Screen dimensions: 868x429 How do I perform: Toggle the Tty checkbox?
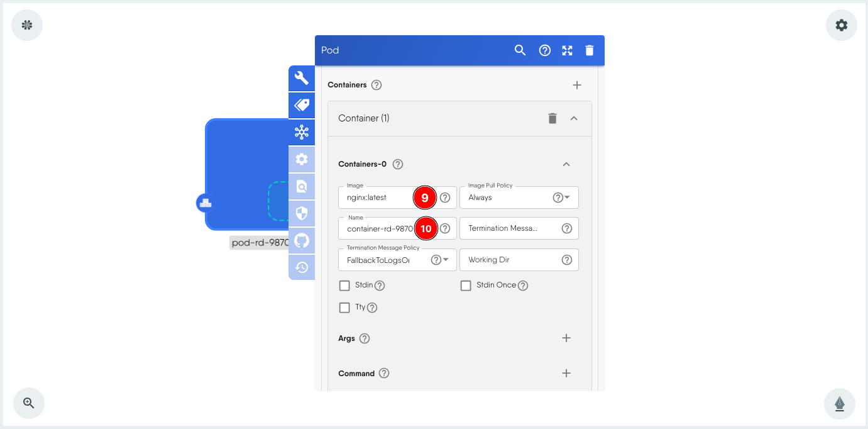(344, 308)
